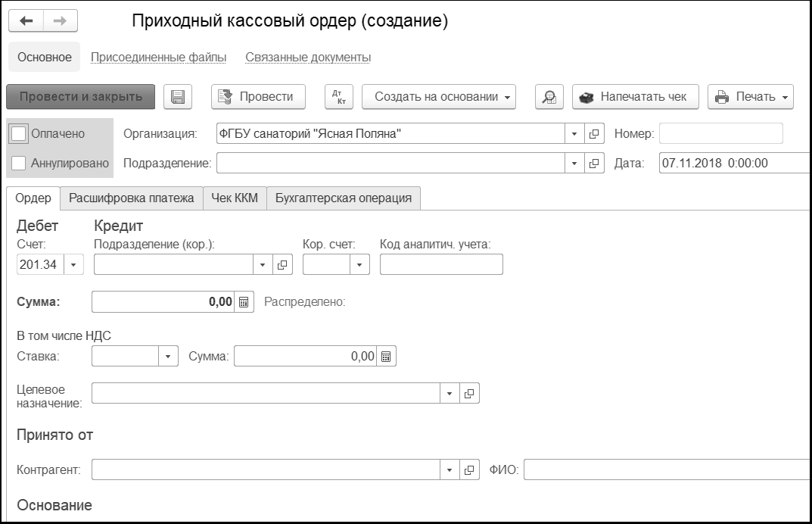
Task: Focus the ФИО input field
Action: pos(667,470)
